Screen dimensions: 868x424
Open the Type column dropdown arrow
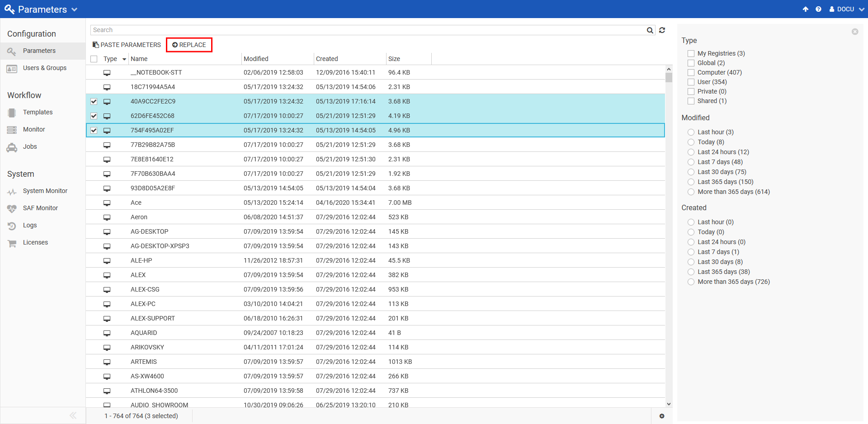(x=124, y=59)
